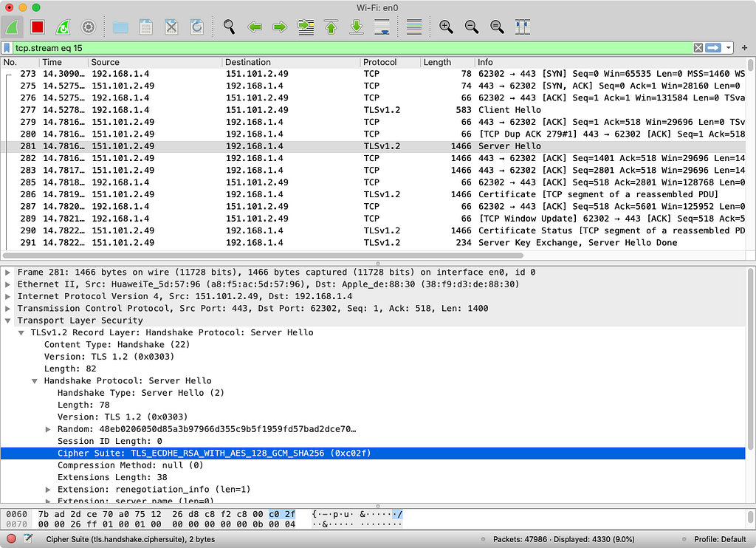
Task: Find a packet magnifier icon
Action: [229, 27]
